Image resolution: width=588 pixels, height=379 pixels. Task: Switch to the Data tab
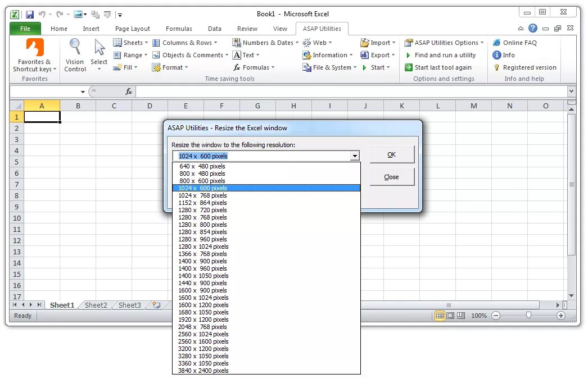click(x=215, y=29)
